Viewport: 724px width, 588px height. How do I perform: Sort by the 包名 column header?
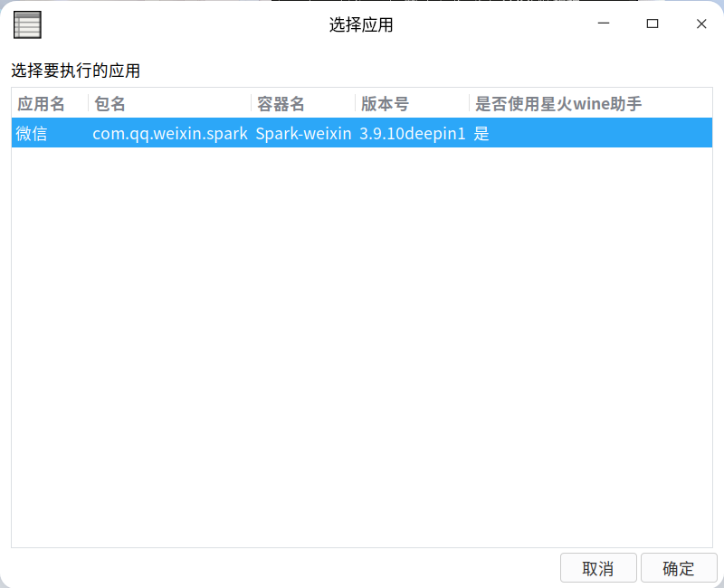tap(169, 104)
